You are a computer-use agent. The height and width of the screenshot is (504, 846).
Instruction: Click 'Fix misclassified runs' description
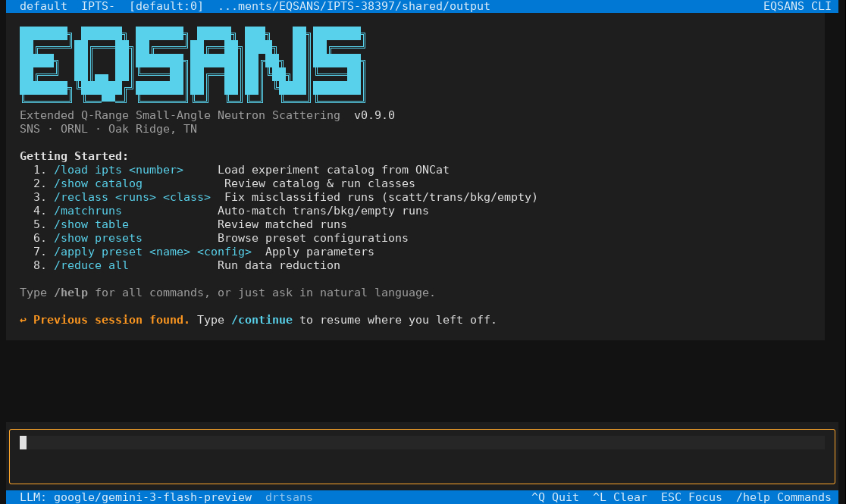[381, 197]
